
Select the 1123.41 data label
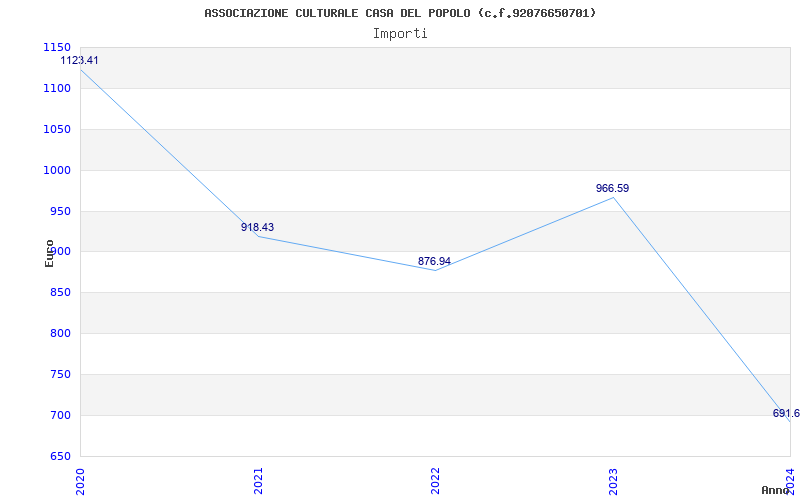(80, 60)
